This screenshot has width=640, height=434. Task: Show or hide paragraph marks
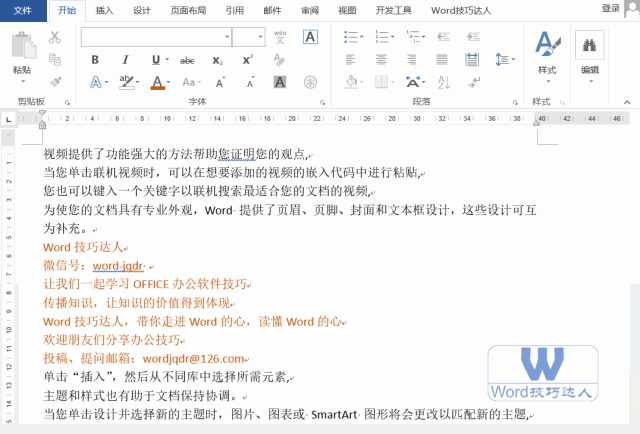click(x=474, y=82)
